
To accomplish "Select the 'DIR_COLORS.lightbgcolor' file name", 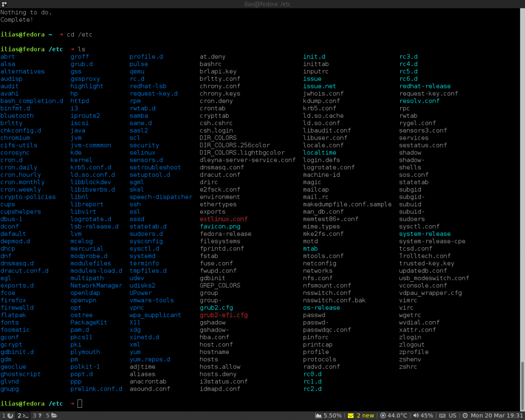I will 242,153.
